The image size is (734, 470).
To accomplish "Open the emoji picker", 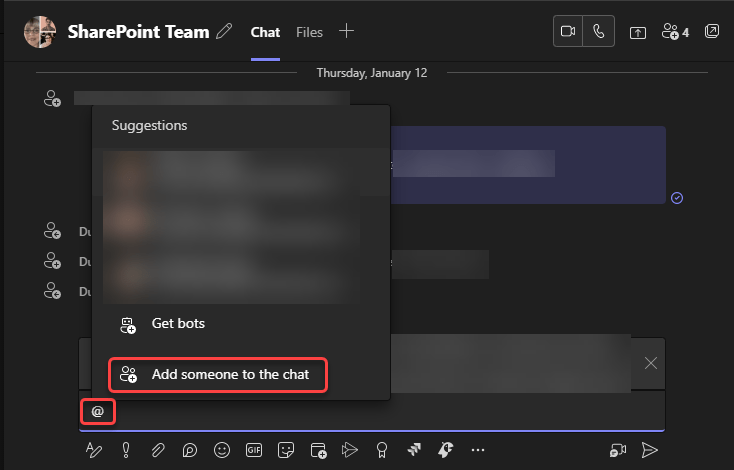I will click(222, 450).
